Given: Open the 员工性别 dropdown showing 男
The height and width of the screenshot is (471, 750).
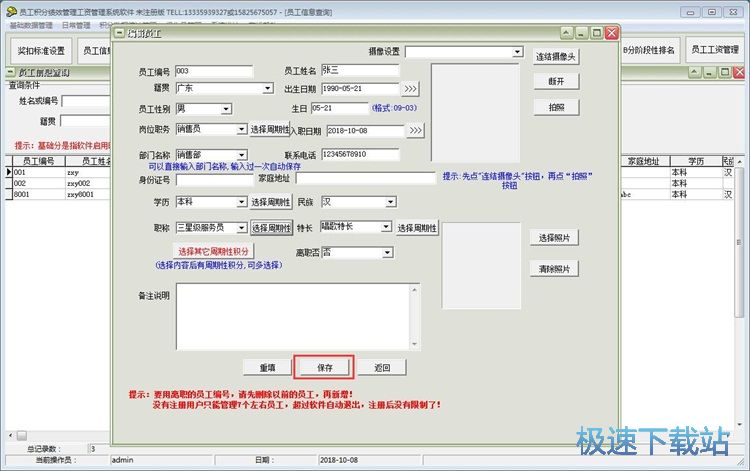Looking at the screenshot, I should click(x=226, y=109).
